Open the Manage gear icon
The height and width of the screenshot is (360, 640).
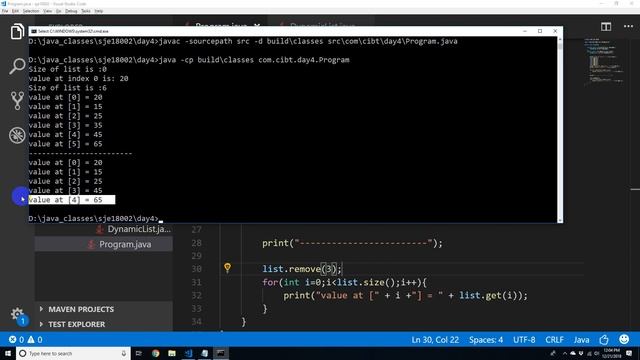pos(17,314)
